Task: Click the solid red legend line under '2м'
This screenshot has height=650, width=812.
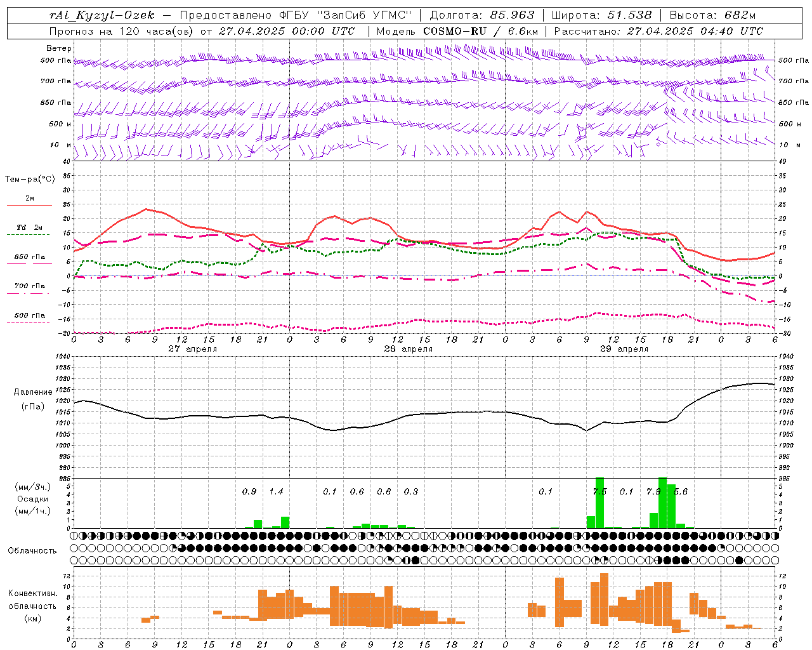Action: tap(29, 206)
